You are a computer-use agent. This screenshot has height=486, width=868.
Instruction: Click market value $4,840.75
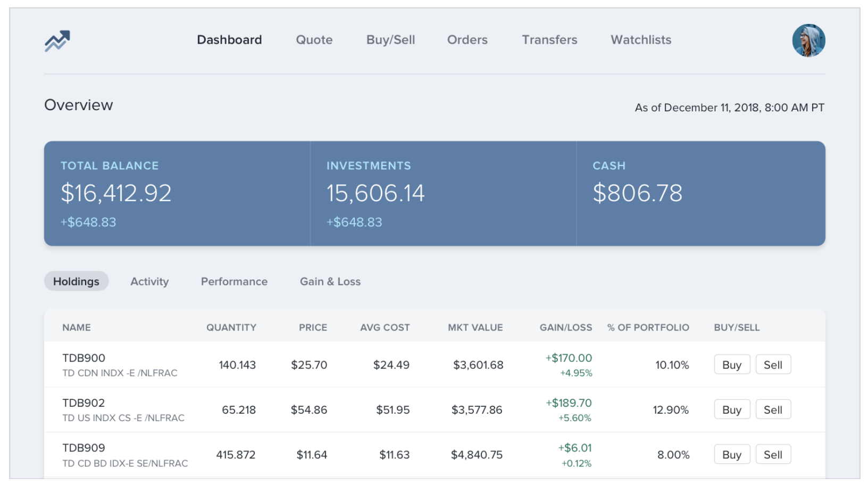point(477,455)
